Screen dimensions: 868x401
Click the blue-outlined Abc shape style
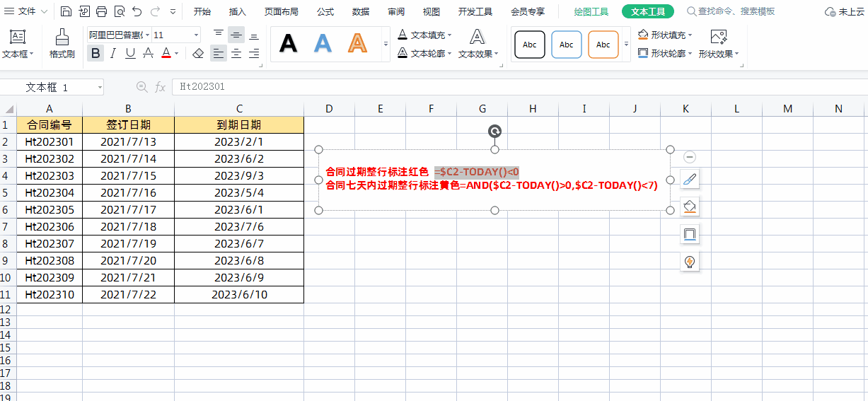[x=567, y=45]
